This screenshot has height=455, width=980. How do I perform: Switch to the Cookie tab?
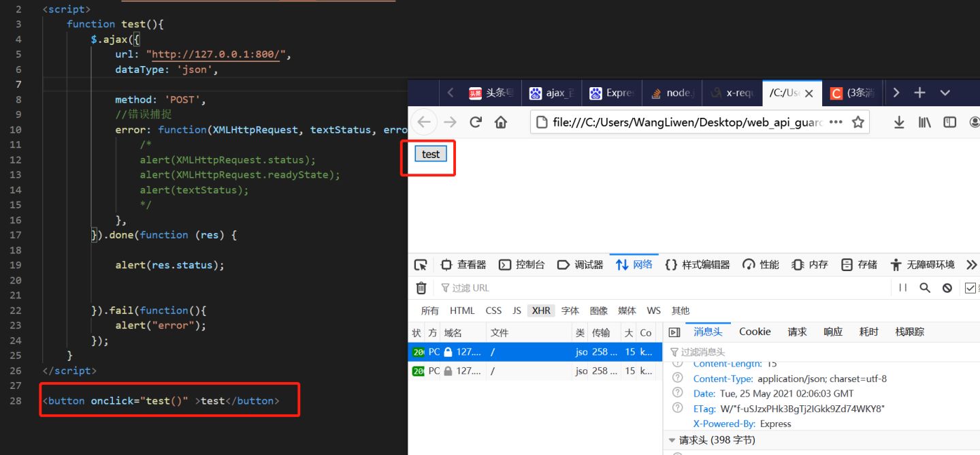tap(754, 332)
